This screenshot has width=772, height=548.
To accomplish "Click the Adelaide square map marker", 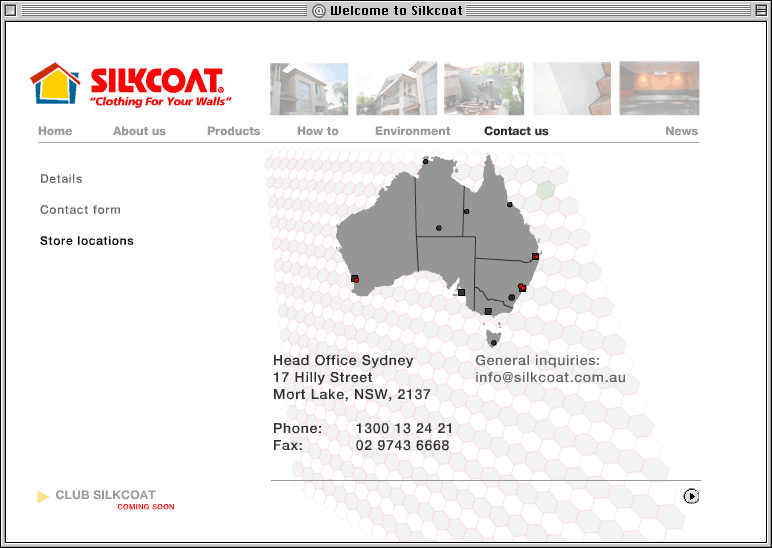I will (x=461, y=293).
